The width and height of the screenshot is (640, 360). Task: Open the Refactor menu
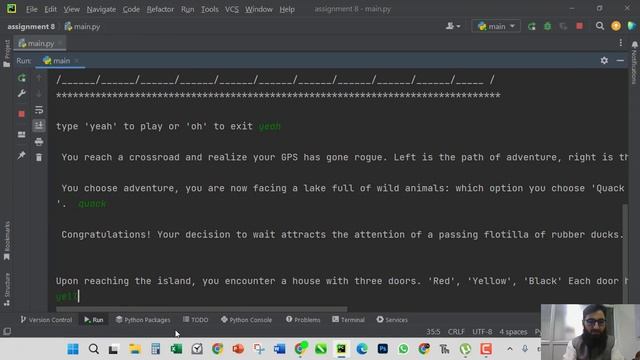point(160,9)
